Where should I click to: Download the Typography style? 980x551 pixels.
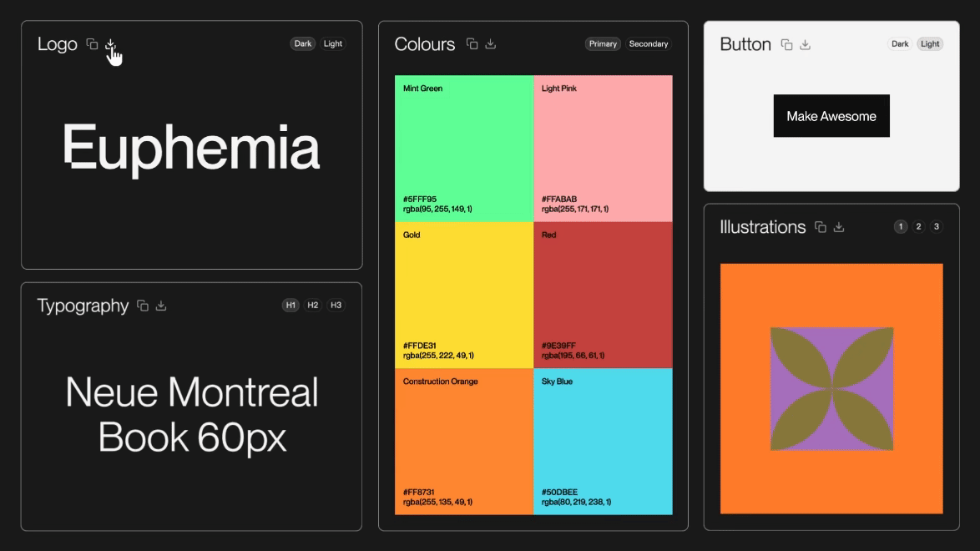coord(162,306)
